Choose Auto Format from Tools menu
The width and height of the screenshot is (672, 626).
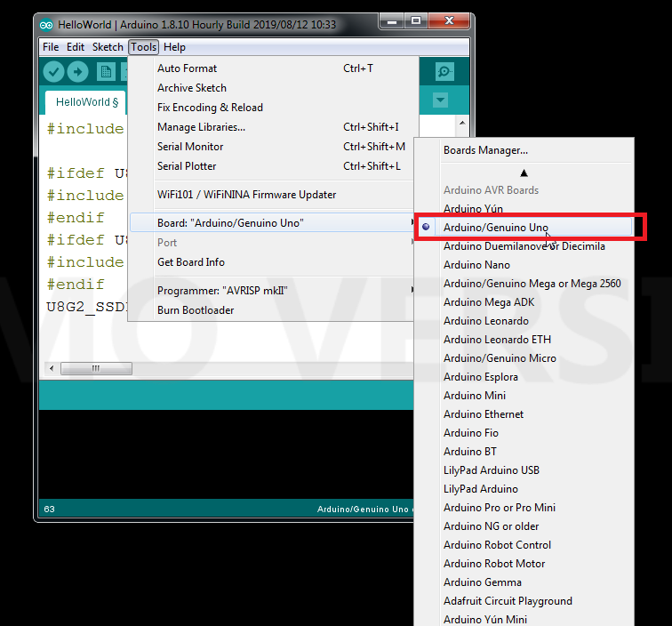coord(272,68)
